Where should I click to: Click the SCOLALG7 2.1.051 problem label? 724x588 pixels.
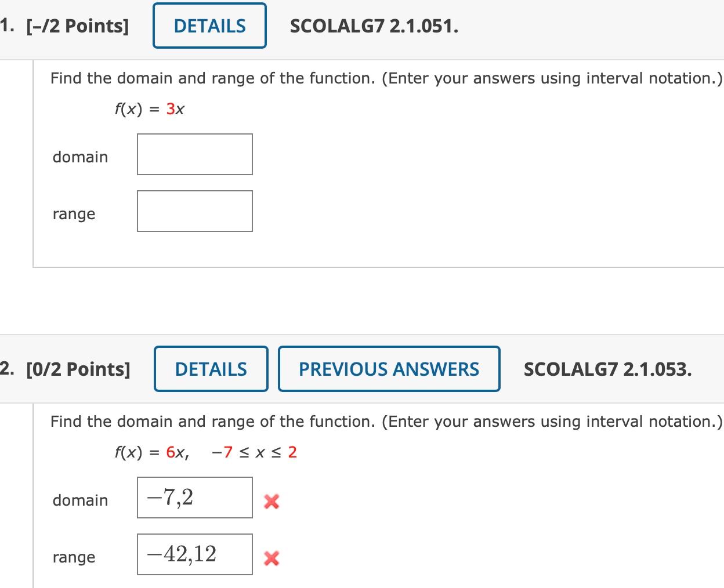(374, 26)
